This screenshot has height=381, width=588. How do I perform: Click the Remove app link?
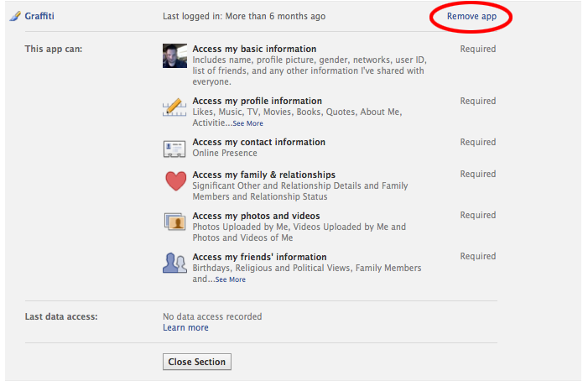(x=471, y=17)
